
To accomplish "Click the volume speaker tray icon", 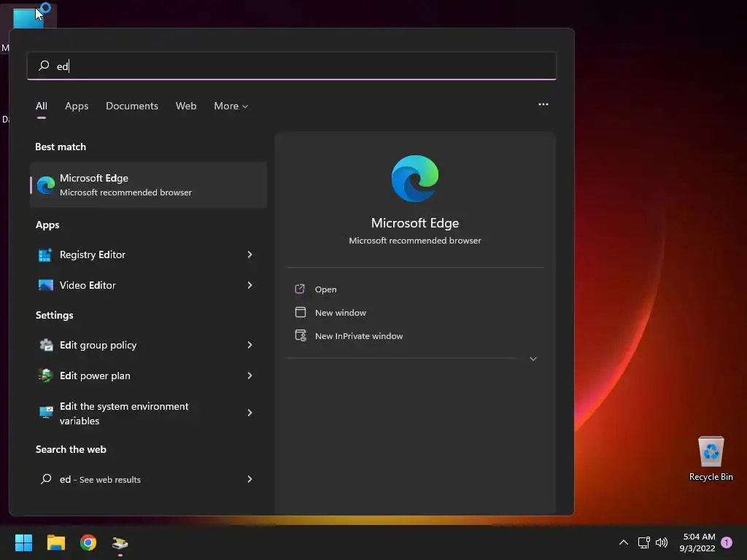I will tap(662, 542).
